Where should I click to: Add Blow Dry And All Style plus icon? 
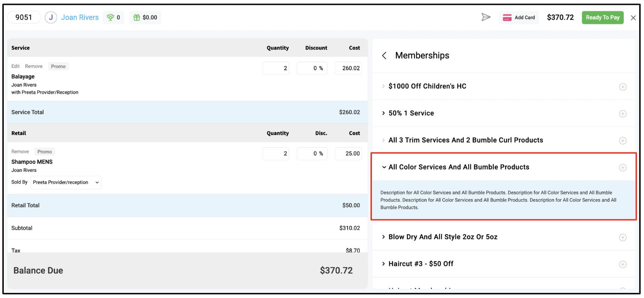click(623, 238)
